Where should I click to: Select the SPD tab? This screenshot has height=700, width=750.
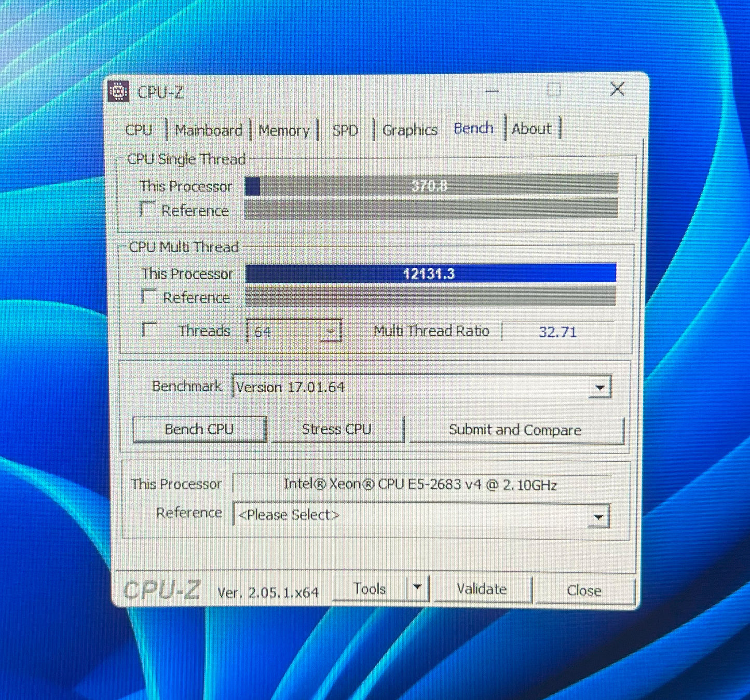click(x=345, y=130)
